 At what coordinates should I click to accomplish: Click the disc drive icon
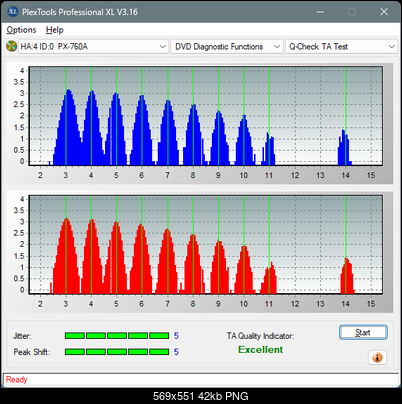click(x=11, y=46)
